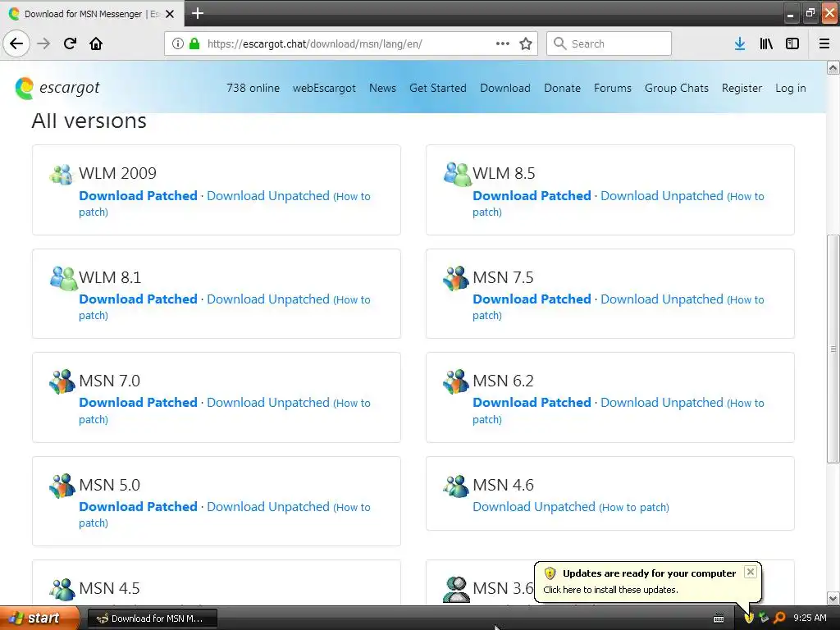The height and width of the screenshot is (630, 840).
Task: Click the WLM 2009 messenger icon
Action: [x=61, y=174]
